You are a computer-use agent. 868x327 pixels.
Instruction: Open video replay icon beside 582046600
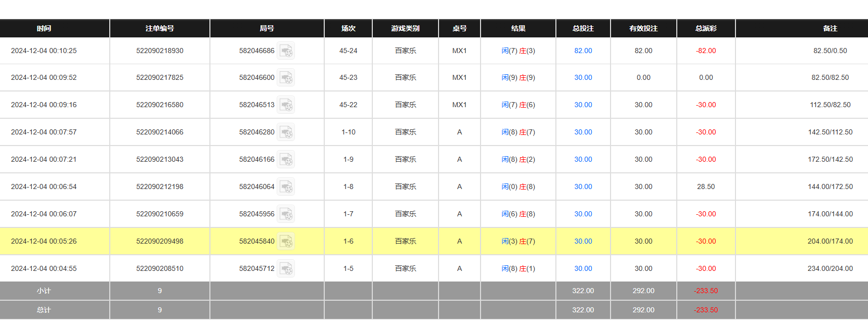point(286,78)
